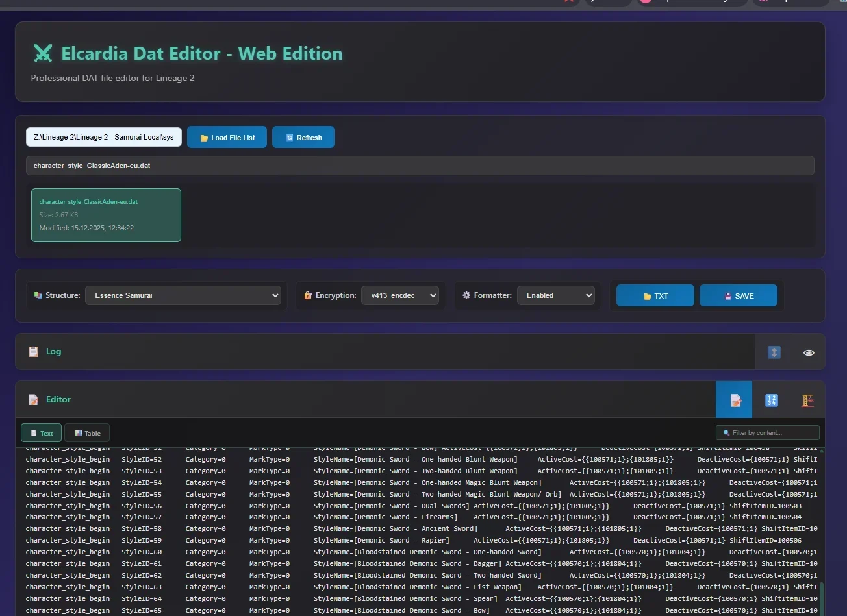The width and height of the screenshot is (847, 616).
Task: Click the Log section title
Action: pos(53,351)
